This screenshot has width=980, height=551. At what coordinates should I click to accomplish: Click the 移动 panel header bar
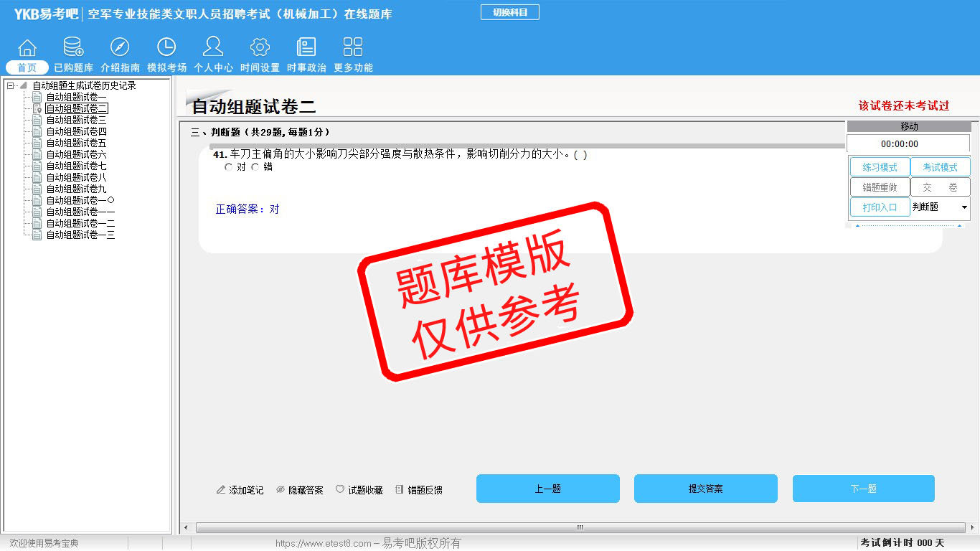point(909,126)
